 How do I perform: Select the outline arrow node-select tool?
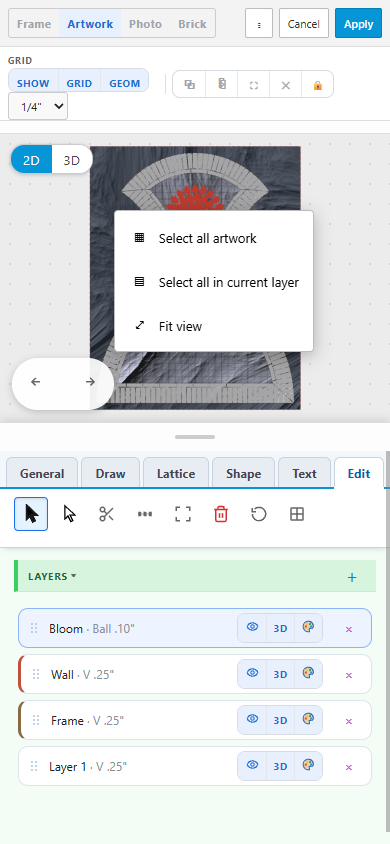(x=69, y=514)
